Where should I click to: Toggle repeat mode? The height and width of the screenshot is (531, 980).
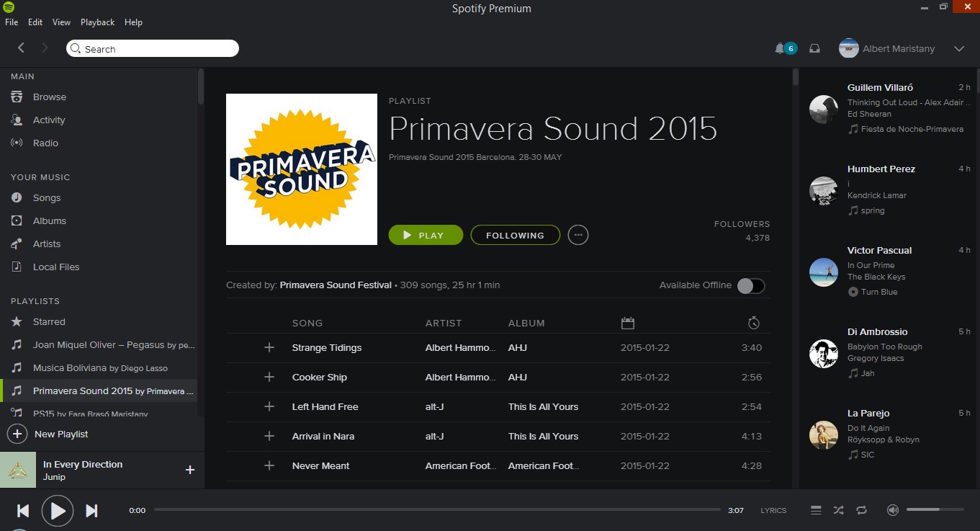[x=861, y=510]
